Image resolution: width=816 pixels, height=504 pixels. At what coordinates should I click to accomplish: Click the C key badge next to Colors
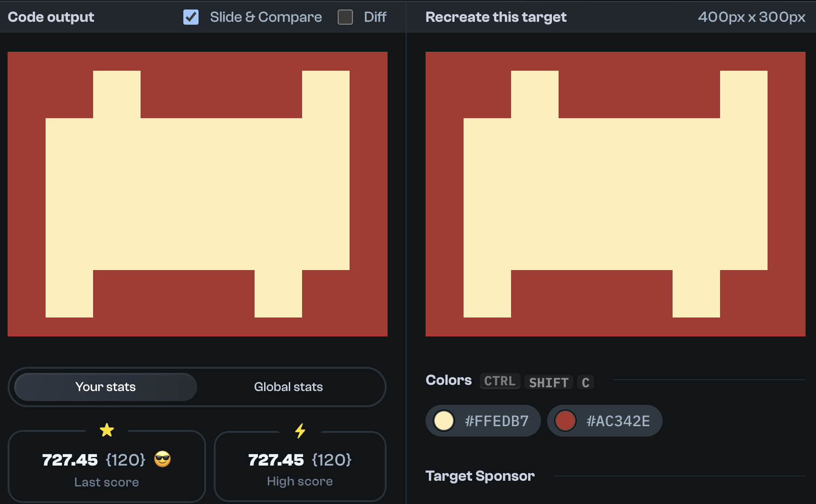click(x=586, y=383)
